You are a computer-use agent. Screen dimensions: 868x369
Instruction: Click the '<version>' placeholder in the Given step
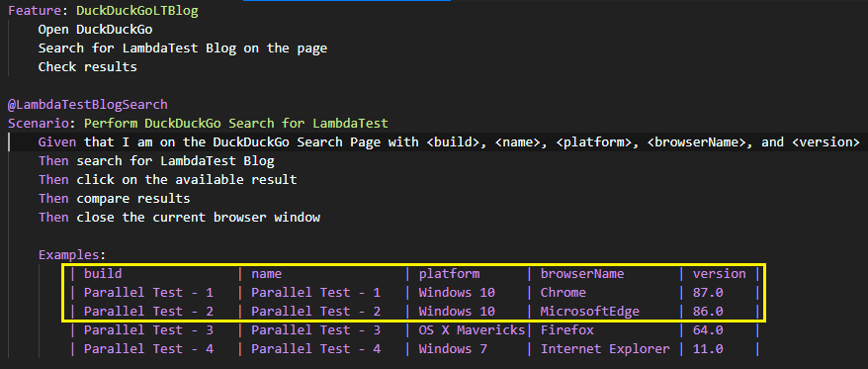(x=825, y=141)
